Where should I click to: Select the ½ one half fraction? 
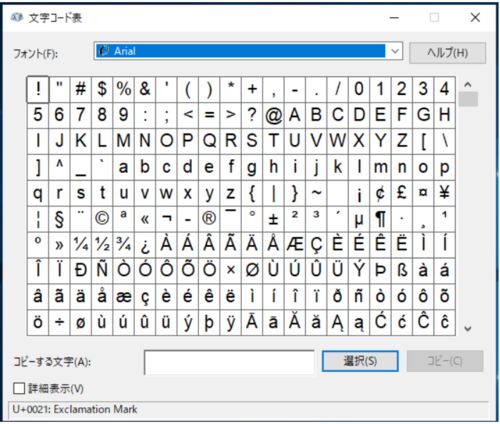click(x=102, y=245)
